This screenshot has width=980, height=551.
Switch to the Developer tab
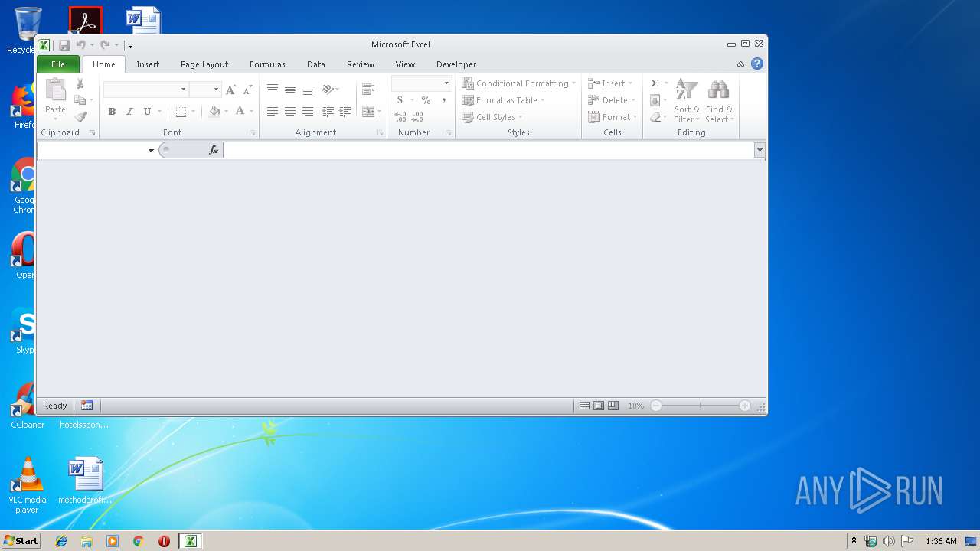pyautogui.click(x=456, y=64)
